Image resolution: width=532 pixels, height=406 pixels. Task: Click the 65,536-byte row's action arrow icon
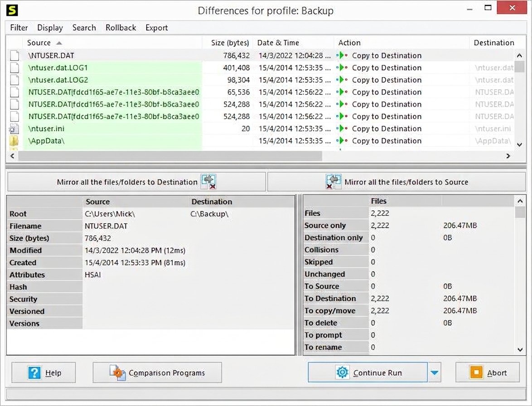click(x=342, y=92)
